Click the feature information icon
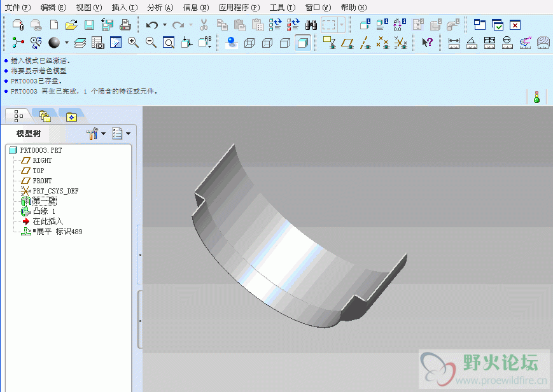Screen dimensions: 553x392 coord(382,25)
